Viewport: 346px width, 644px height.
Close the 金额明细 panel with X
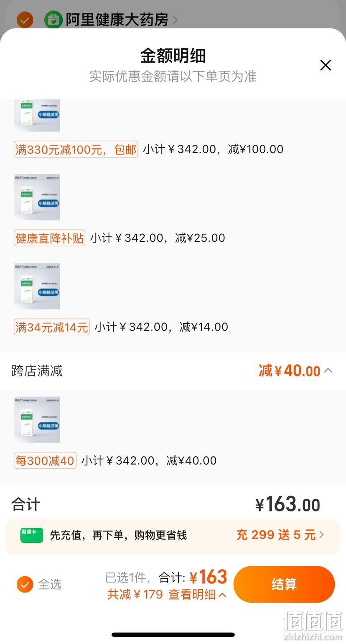click(x=325, y=65)
